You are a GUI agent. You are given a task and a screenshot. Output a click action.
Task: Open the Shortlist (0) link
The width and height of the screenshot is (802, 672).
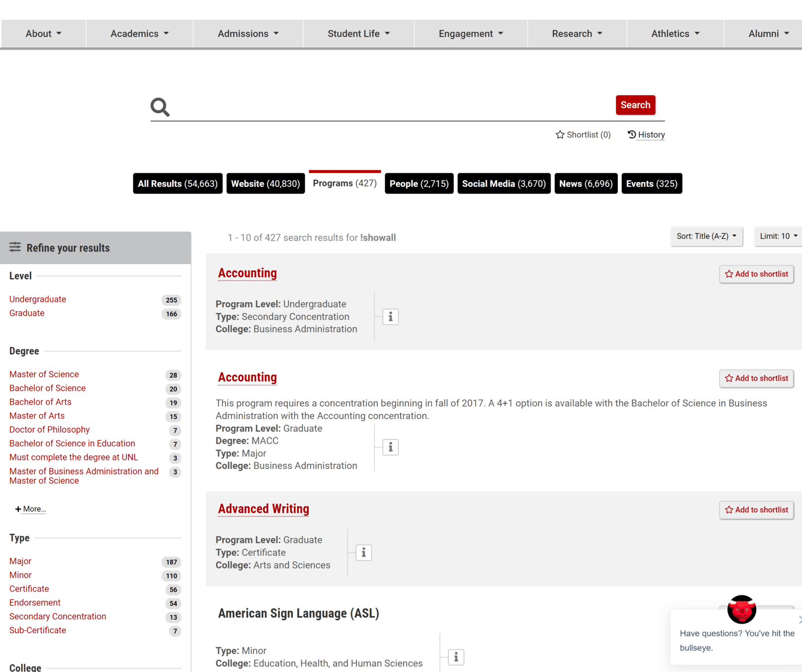click(583, 134)
